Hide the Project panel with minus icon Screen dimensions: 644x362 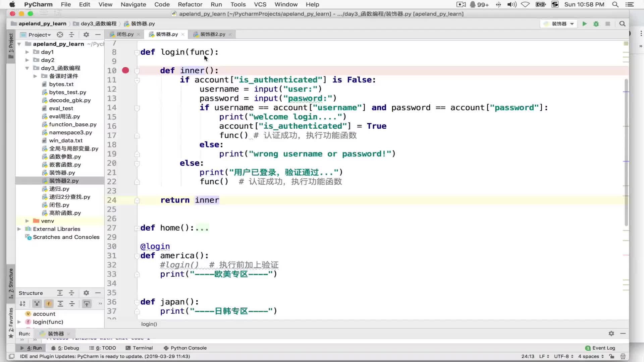[98, 35]
